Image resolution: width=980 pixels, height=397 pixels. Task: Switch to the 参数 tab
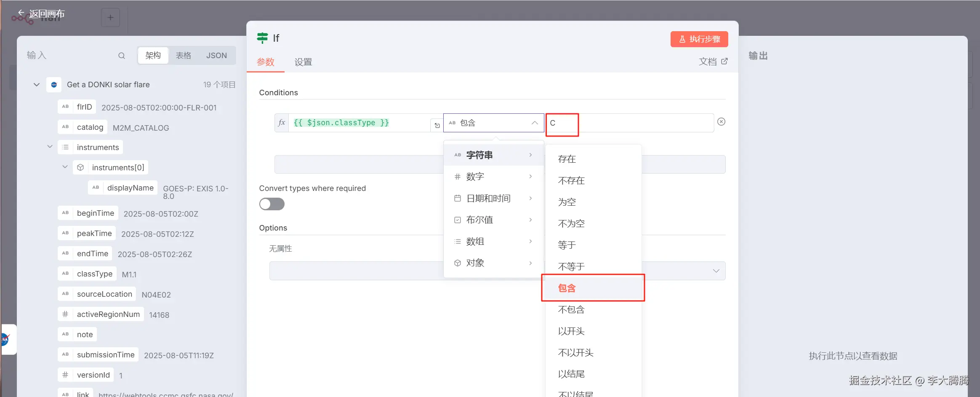point(266,62)
